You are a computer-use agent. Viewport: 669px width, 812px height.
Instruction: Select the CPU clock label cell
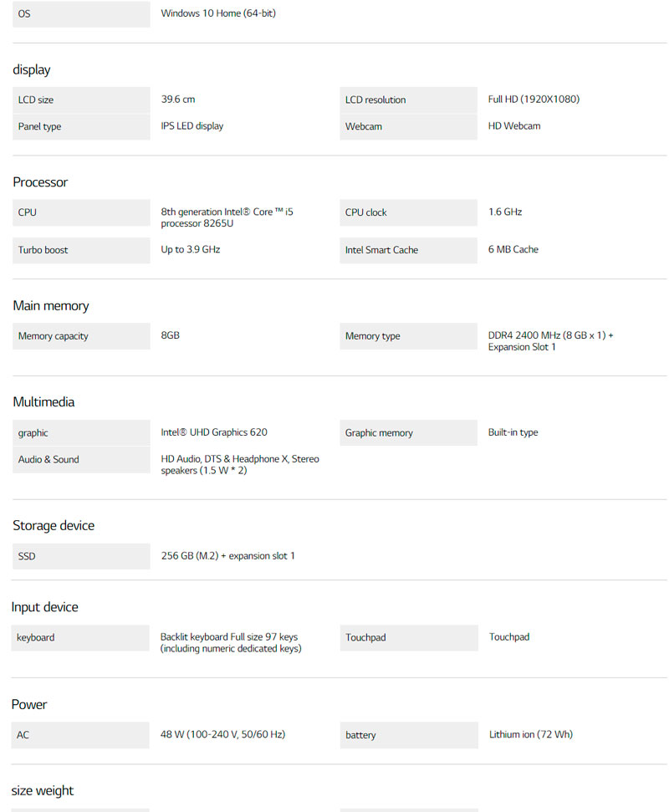408,213
